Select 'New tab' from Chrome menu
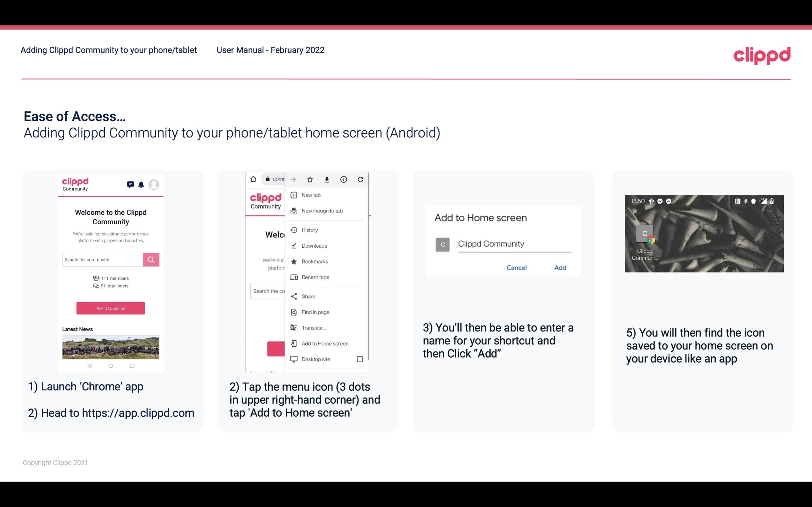The image size is (812, 507). click(311, 194)
